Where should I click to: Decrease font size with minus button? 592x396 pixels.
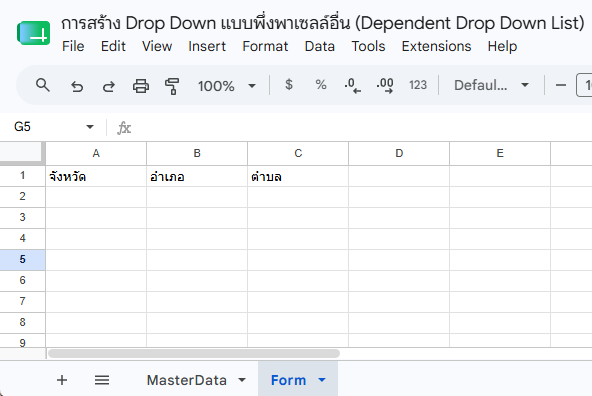click(x=561, y=85)
